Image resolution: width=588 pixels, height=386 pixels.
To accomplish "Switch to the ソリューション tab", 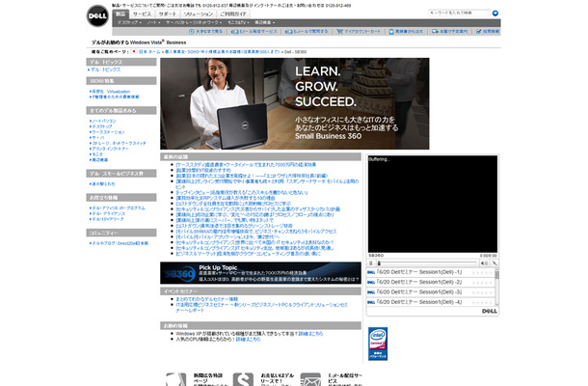I will pos(199,14).
